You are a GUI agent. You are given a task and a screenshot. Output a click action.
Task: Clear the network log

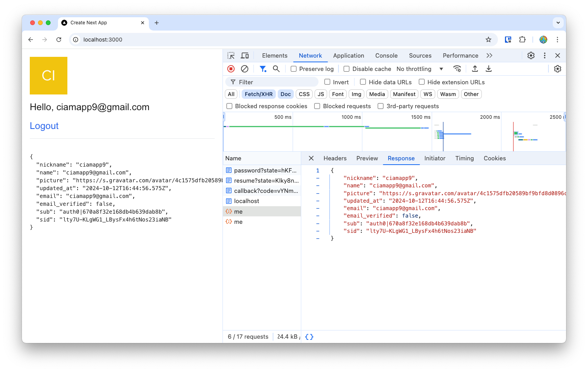tap(244, 69)
